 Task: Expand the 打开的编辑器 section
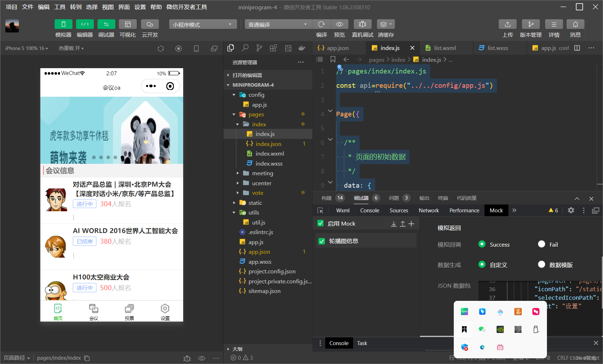point(268,75)
